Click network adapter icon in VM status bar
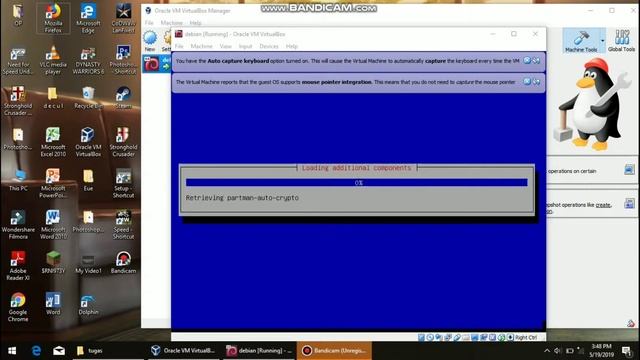Image resolution: width=640 pixels, height=360 pixels. point(448,337)
